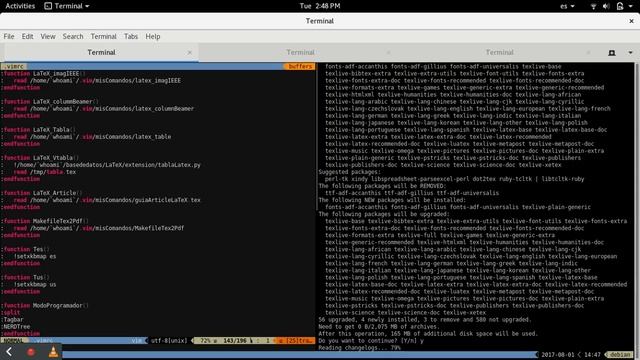Viewport: 640px width, 360px height.
Task: Click the orange buffers label in vim tabline
Action: [300, 66]
